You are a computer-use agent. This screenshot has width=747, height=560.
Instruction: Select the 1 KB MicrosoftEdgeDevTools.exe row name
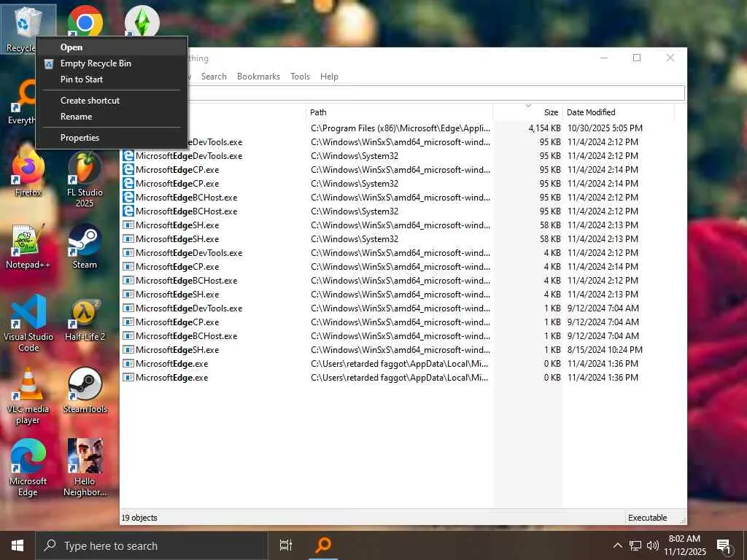189,308
